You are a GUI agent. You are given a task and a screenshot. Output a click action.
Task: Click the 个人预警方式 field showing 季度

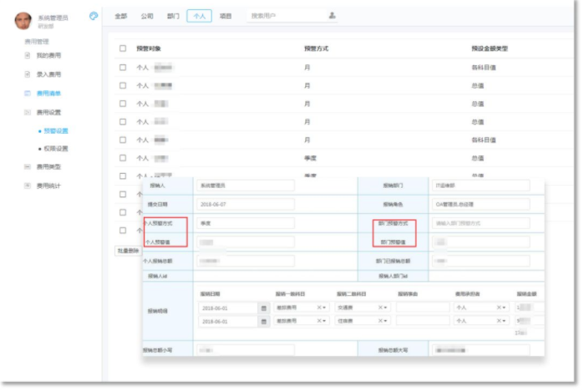tap(246, 223)
